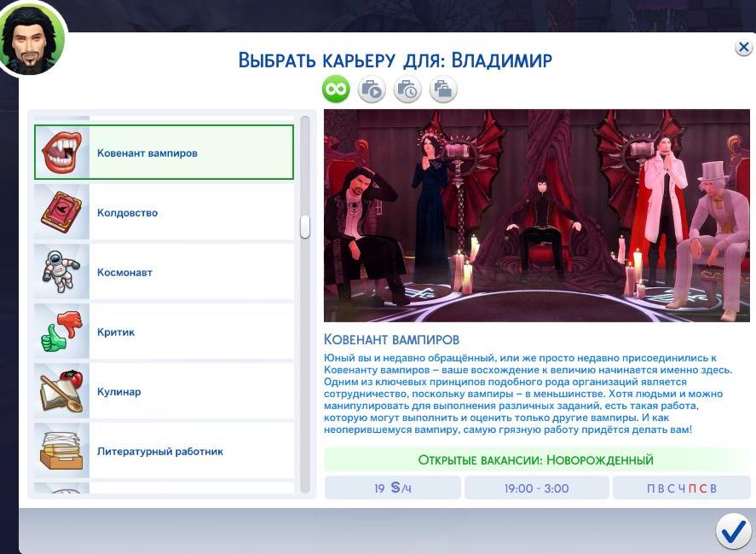Viewport: 756px width, 554px height.
Task: Choose the Космонавт astronaut icon
Action: pos(62,273)
